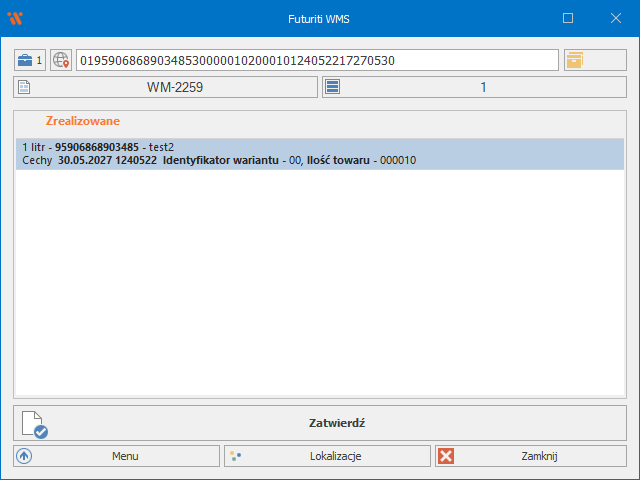Click the empty area below the list row

click(320, 280)
